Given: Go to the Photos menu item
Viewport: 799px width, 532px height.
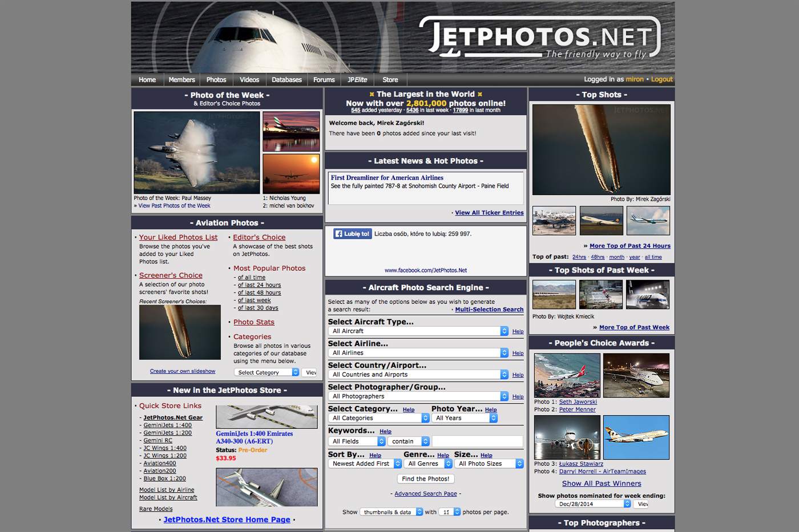Looking at the screenshot, I should coord(216,80).
